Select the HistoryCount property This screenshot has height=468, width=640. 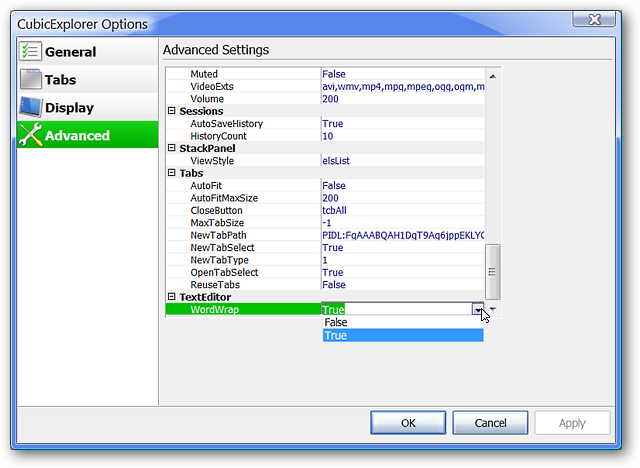218,136
